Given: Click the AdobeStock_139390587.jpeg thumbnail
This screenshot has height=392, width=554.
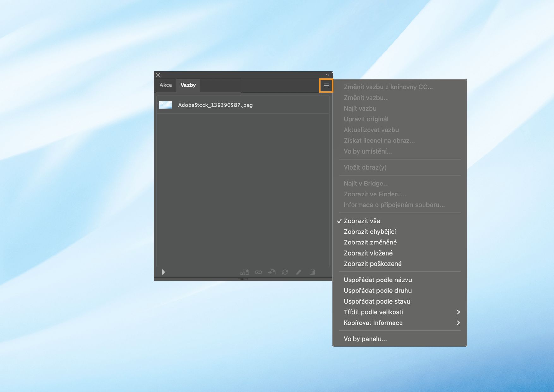Looking at the screenshot, I should [165, 105].
